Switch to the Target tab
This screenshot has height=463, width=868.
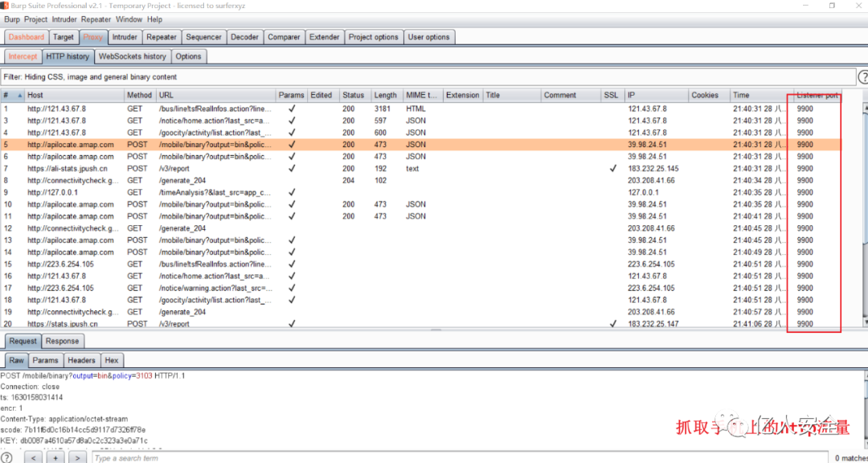(63, 37)
